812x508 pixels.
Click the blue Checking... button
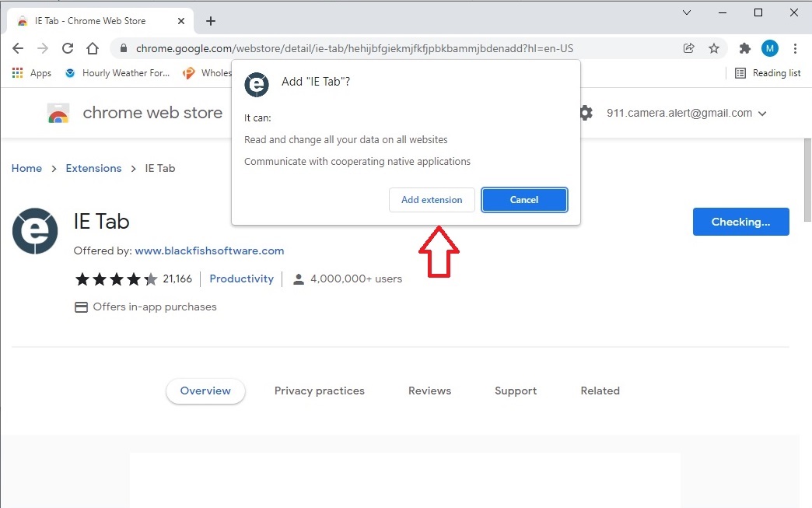tap(740, 222)
